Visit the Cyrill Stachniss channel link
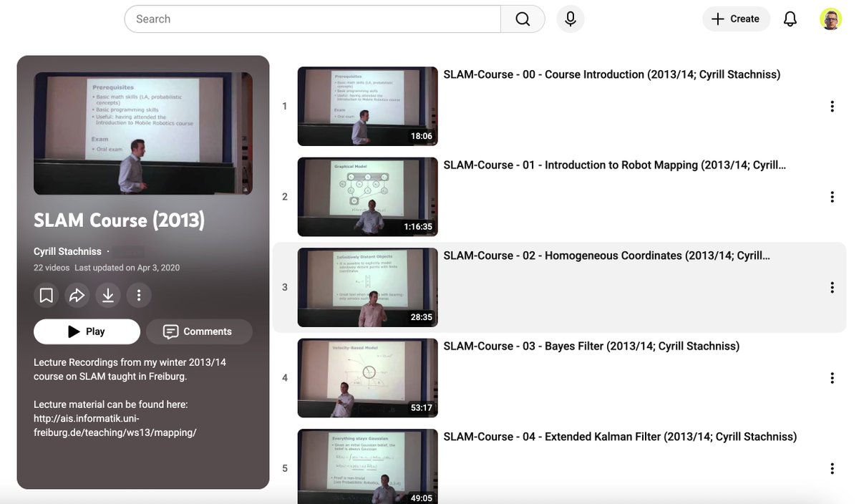859x504 pixels. (x=67, y=251)
